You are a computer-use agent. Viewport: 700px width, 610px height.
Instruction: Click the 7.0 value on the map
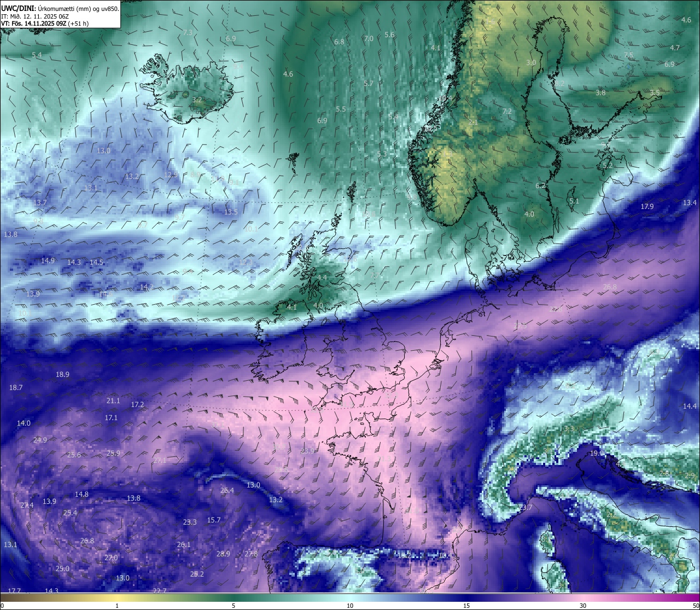pyautogui.click(x=369, y=39)
